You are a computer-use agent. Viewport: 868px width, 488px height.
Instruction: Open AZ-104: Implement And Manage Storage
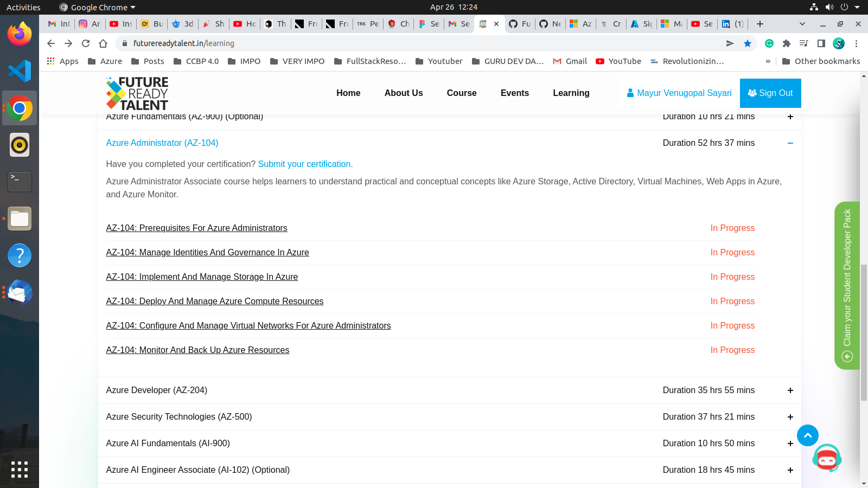pos(202,277)
